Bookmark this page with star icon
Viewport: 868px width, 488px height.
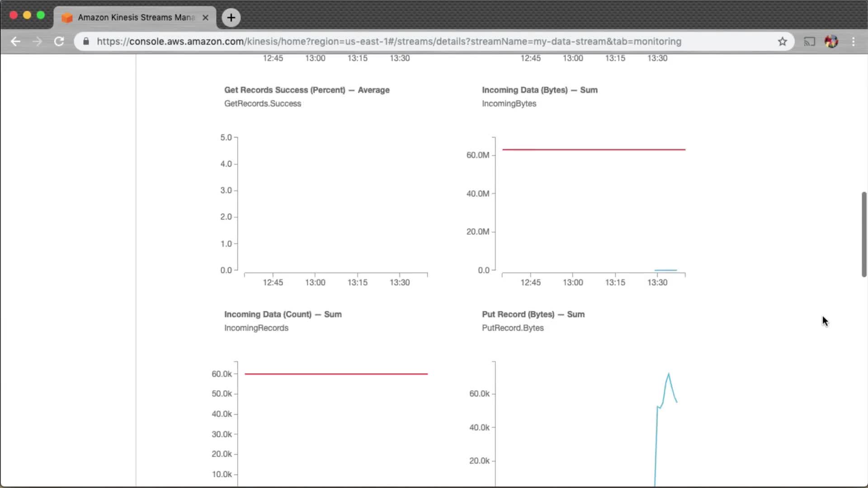click(x=783, y=42)
